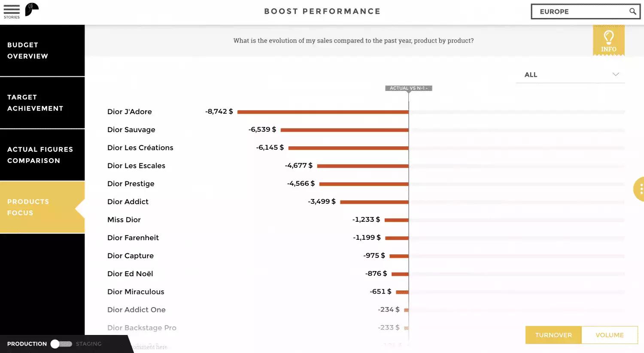Select Dior Backstage Pro label
Image resolution: width=644 pixels, height=353 pixels.
pyautogui.click(x=142, y=328)
